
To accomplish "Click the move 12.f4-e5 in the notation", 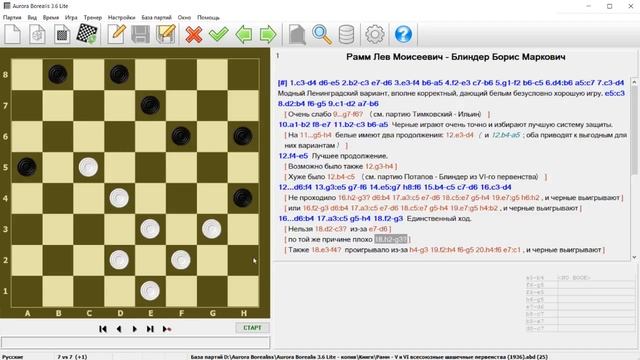I will tap(293, 156).
